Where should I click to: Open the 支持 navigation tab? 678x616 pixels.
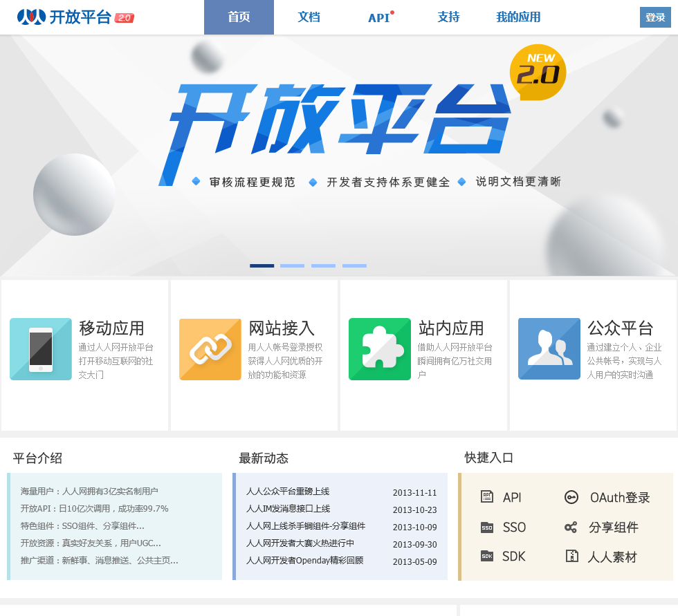point(448,17)
